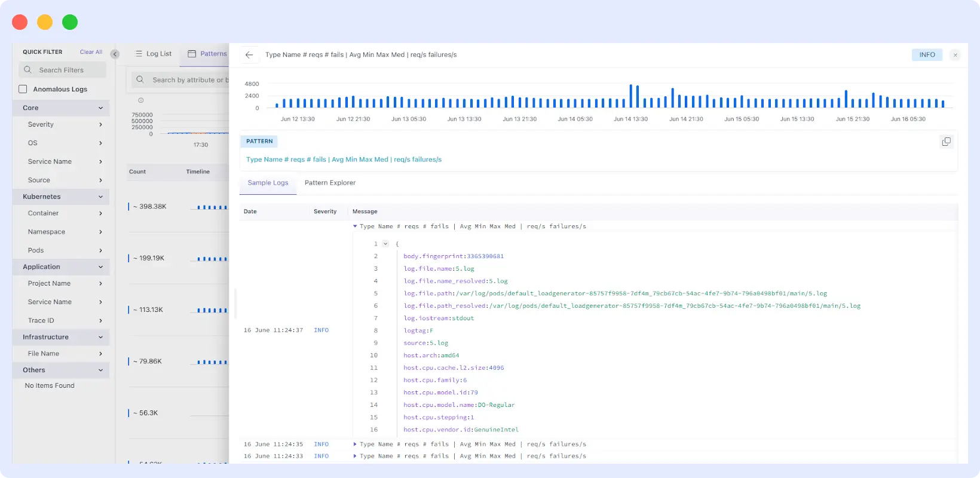Collapse JSON object at line 1
The image size is (980, 478).
[x=385, y=244]
